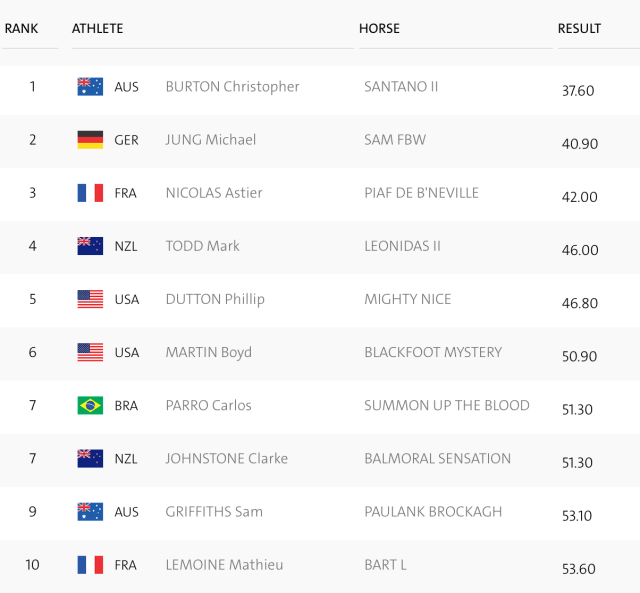640x593 pixels.
Task: Click the German flag next to JUNG Michael
Action: point(90,140)
